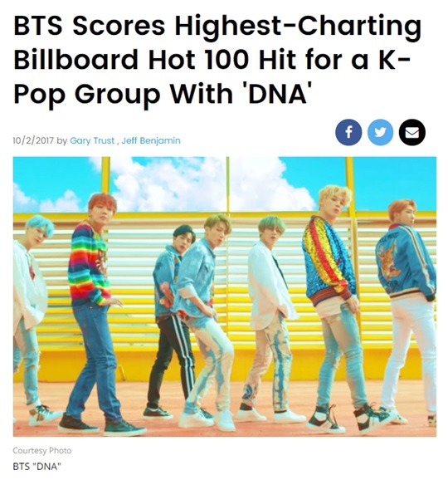This screenshot has width=448, height=480.
Task: Tweet the article via Twitter icon
Action: pyautogui.click(x=380, y=132)
